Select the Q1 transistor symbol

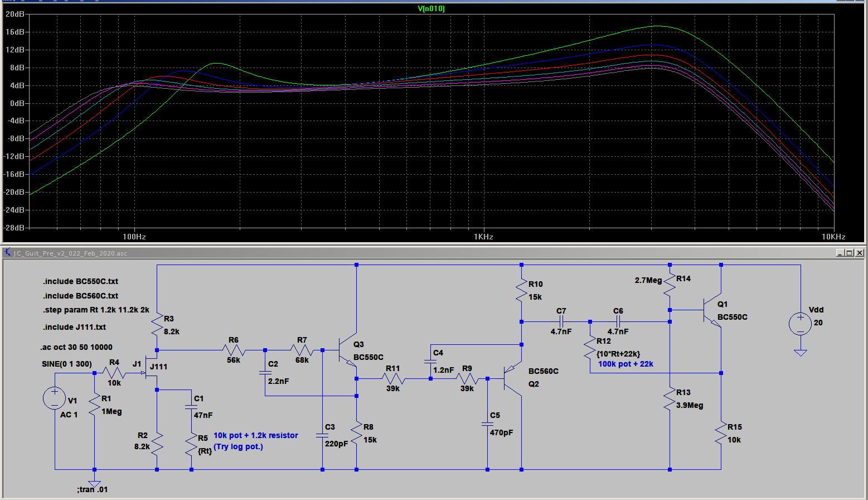click(x=712, y=310)
